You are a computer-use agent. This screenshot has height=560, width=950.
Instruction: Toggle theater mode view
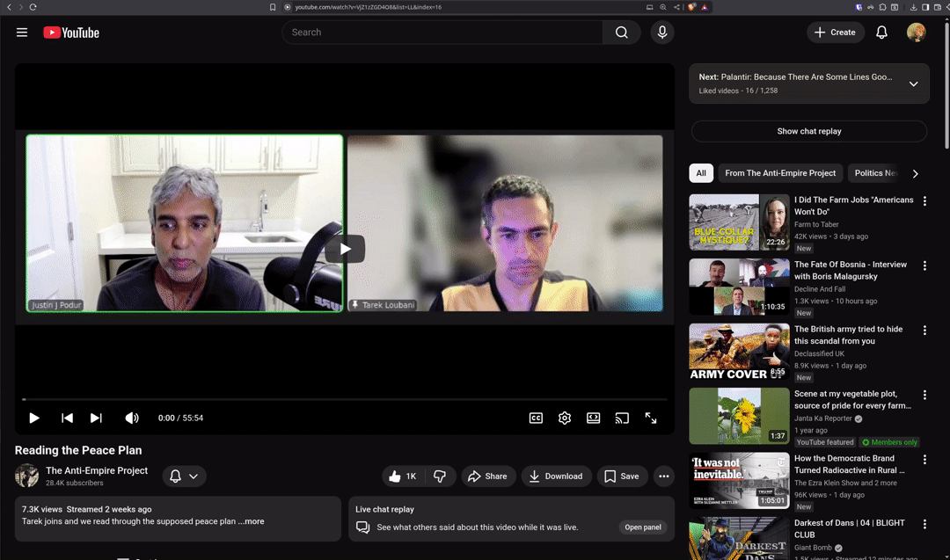[x=594, y=418]
